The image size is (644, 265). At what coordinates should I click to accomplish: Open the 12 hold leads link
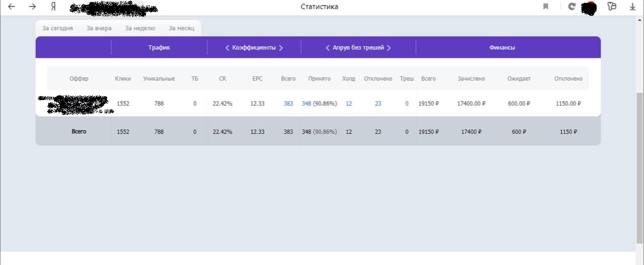click(349, 104)
